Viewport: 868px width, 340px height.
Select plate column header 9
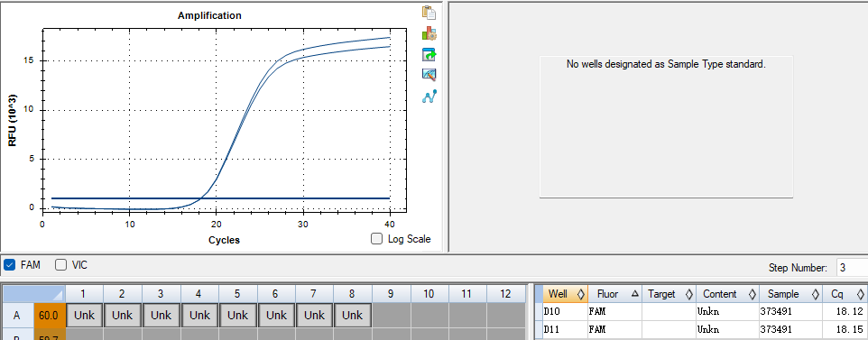click(x=391, y=294)
